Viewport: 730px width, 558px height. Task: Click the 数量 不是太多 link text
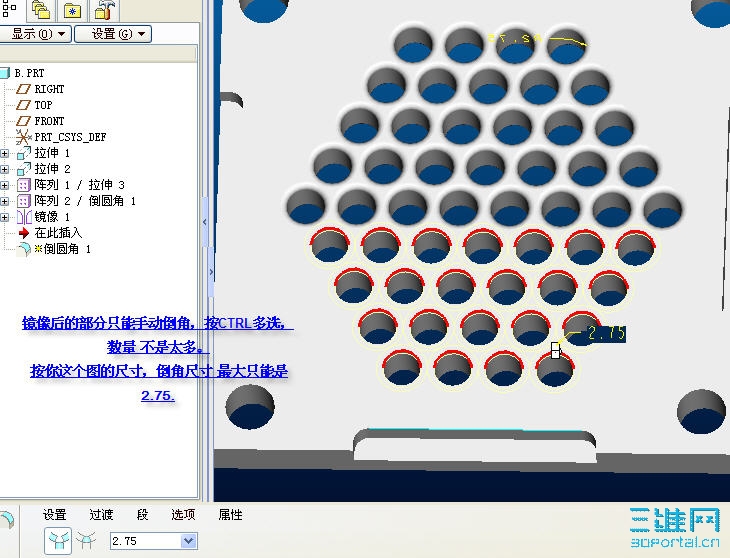157,347
